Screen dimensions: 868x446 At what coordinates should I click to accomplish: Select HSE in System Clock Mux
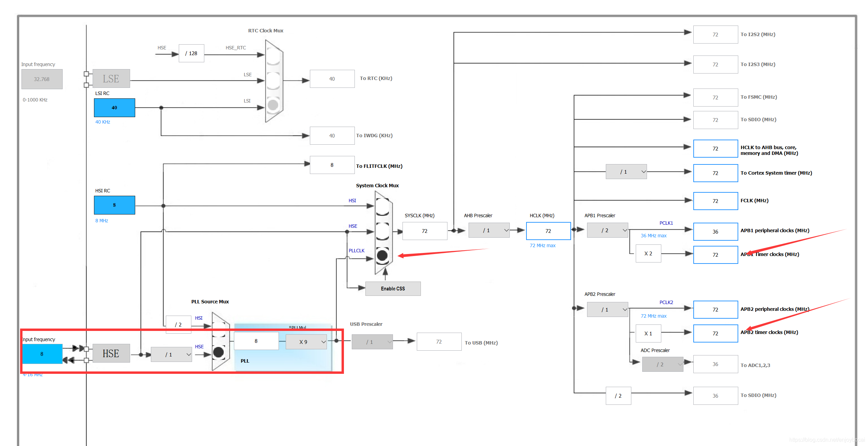[382, 232]
